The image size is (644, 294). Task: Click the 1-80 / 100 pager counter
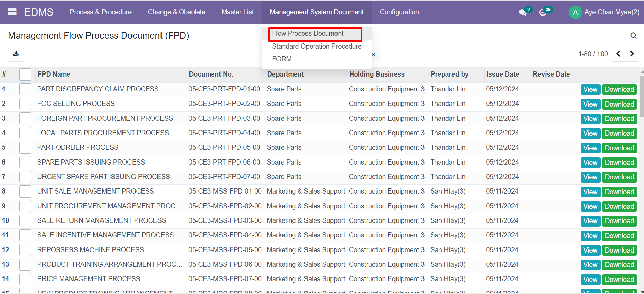(593, 54)
